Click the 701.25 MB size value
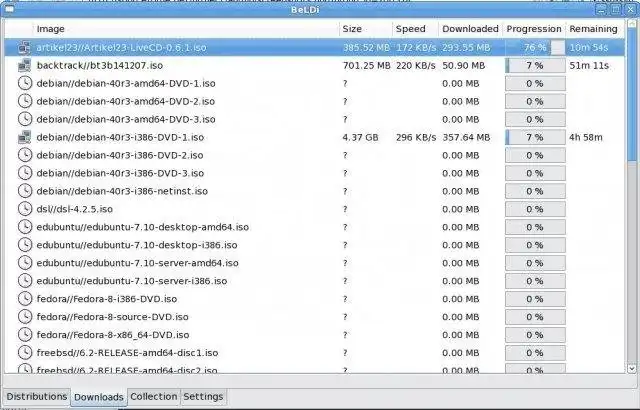This screenshot has height=410, width=640. tap(367, 66)
